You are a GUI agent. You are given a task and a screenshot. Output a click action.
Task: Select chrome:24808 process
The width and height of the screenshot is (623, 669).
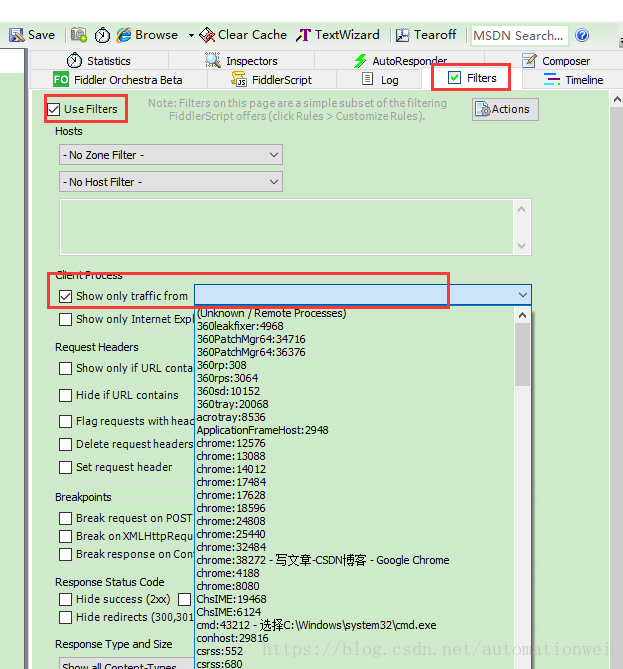coord(355,521)
